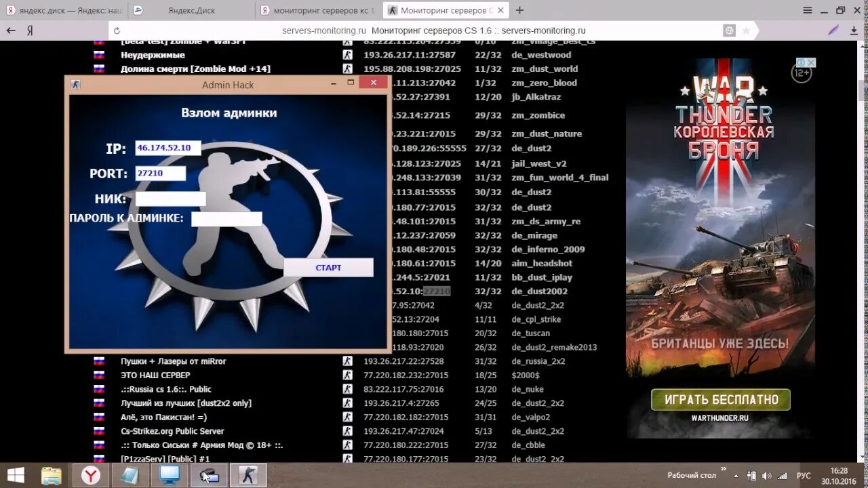Click the map name de_westwood
Image resolution: width=868 pixels, height=488 pixels.
click(541, 55)
